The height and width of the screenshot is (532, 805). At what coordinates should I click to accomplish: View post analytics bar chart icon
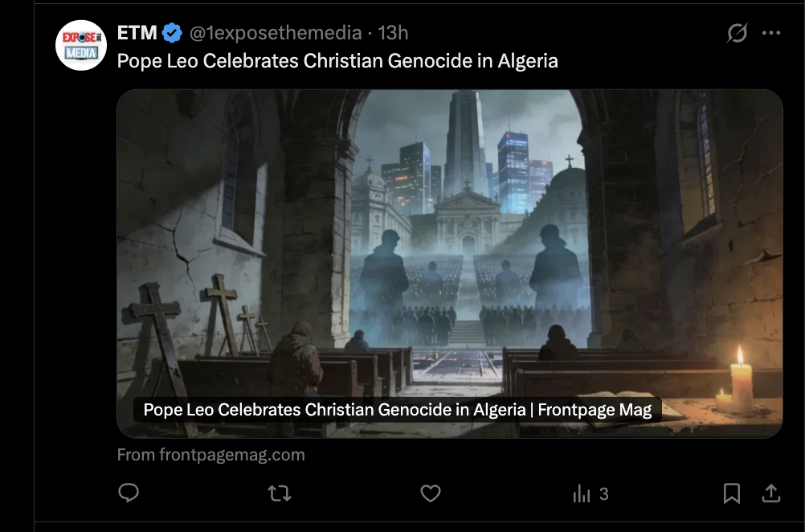(582, 494)
